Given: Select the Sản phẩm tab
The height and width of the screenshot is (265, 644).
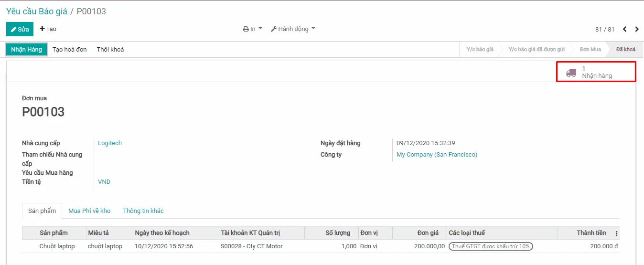Looking at the screenshot, I should 42,211.
